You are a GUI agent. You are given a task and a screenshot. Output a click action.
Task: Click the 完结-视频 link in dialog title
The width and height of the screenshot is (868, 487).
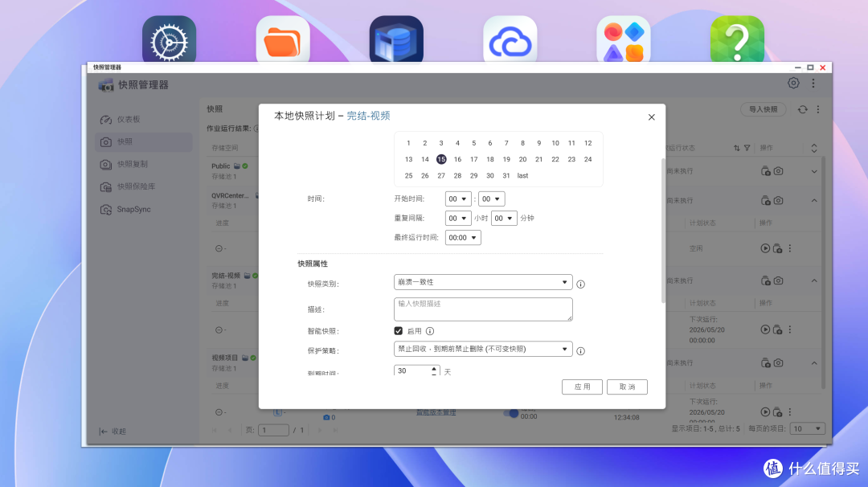pyautogui.click(x=368, y=116)
